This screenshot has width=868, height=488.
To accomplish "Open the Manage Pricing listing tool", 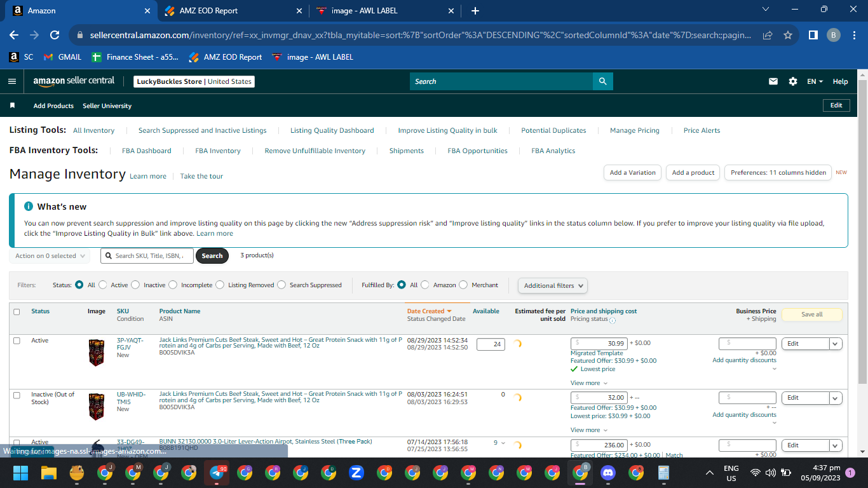I will (635, 130).
